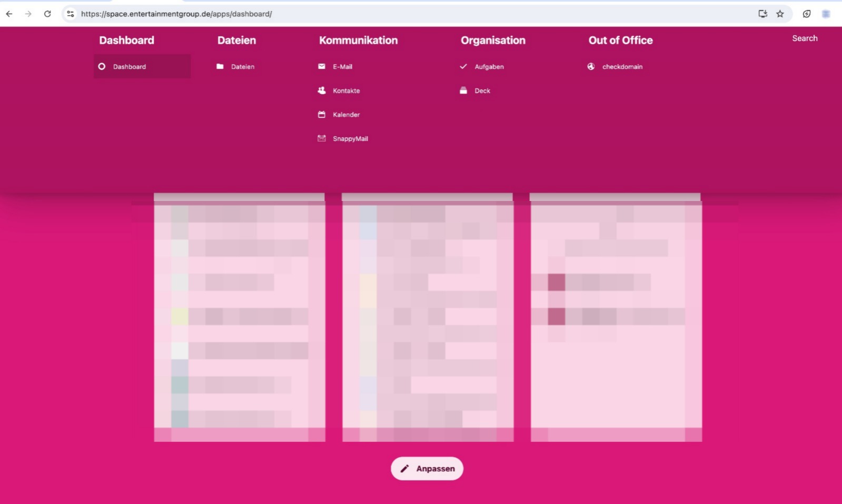Select the Organisation menu heading
The height and width of the screenshot is (504, 842).
(x=493, y=40)
